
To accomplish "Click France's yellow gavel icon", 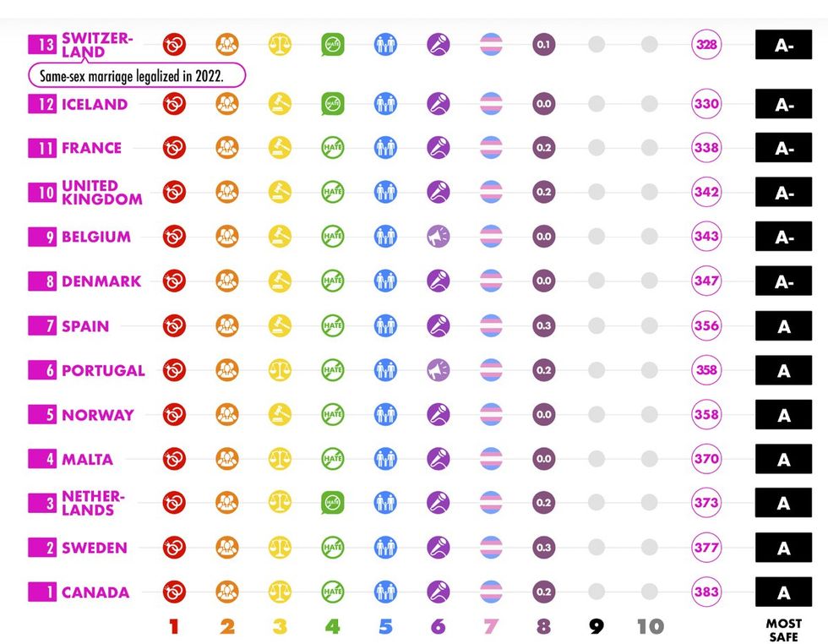I will [280, 148].
